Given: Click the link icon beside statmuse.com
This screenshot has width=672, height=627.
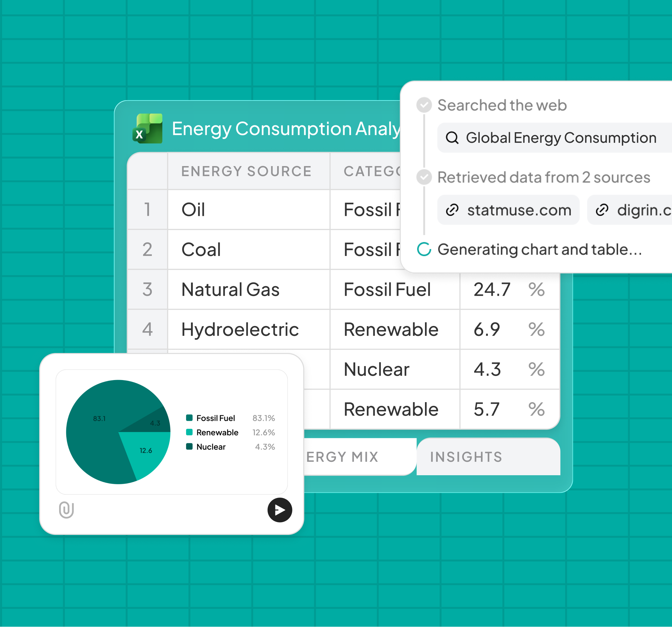Looking at the screenshot, I should [452, 210].
